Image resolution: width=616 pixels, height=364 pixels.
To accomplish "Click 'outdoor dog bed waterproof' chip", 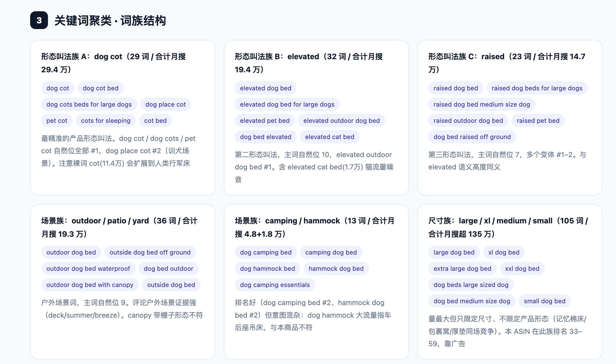I will coord(88,269).
